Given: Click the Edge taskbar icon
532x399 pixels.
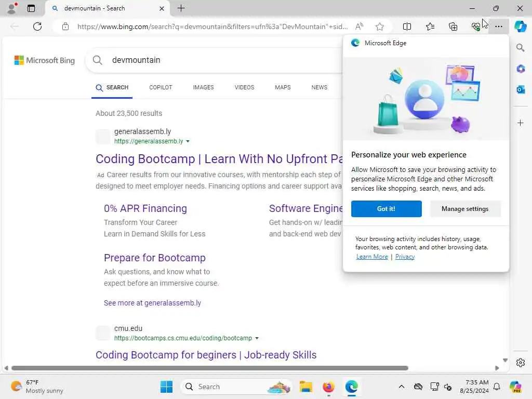Looking at the screenshot, I should 352,387.
